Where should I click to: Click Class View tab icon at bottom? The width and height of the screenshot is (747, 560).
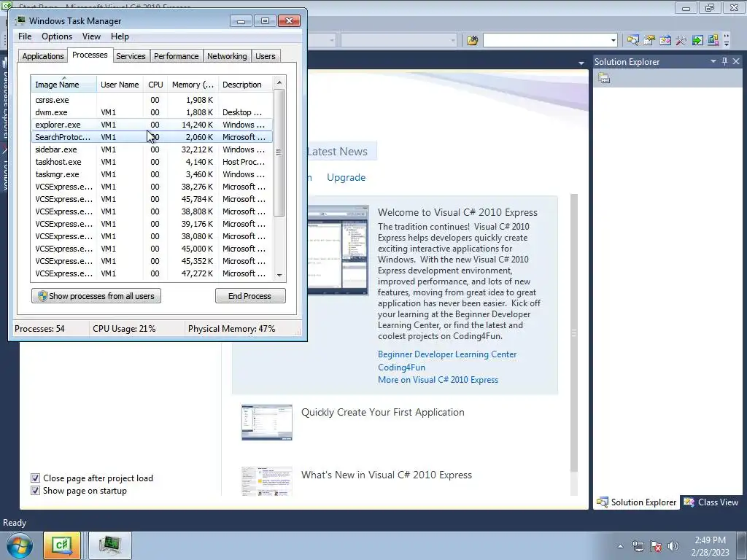(689, 502)
